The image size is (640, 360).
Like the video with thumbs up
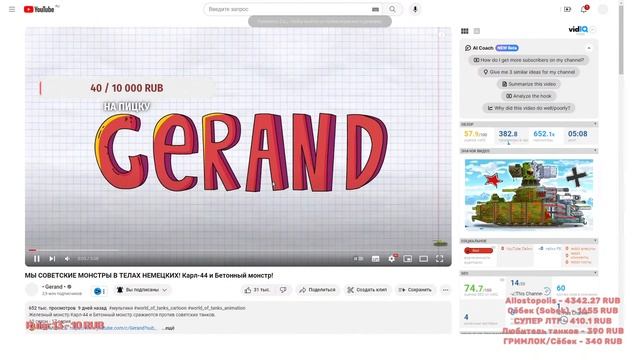(257, 290)
